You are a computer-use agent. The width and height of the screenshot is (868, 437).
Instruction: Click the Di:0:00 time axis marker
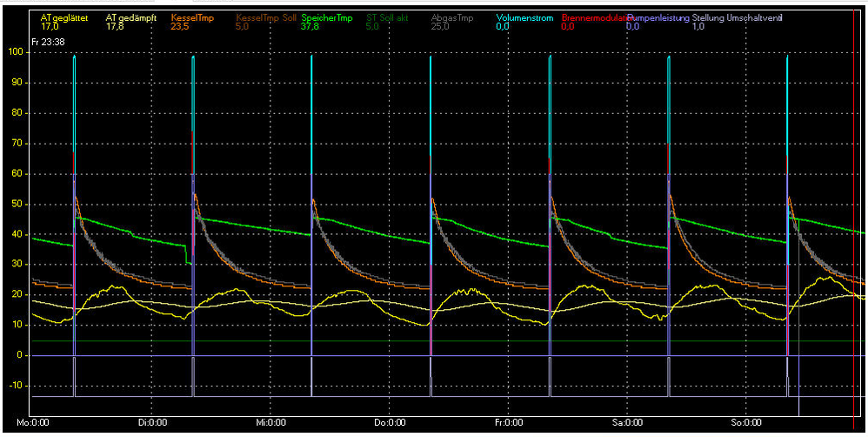(151, 423)
